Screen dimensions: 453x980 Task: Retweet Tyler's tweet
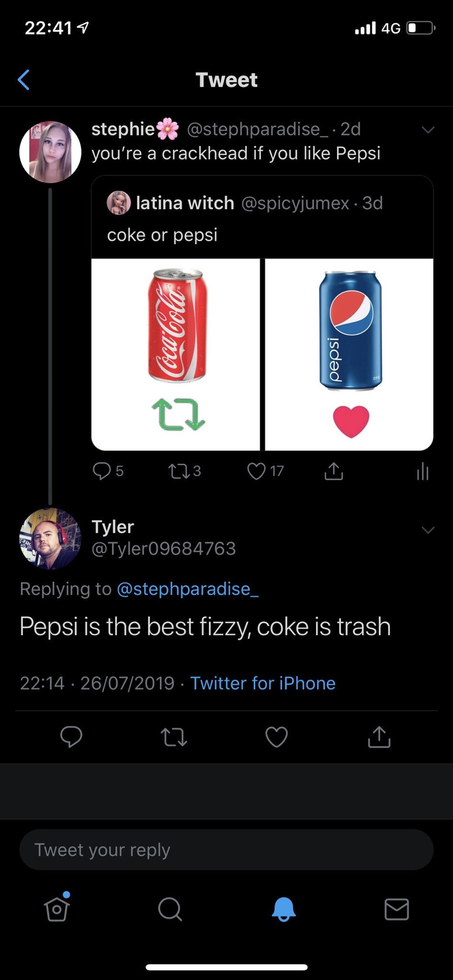click(174, 737)
